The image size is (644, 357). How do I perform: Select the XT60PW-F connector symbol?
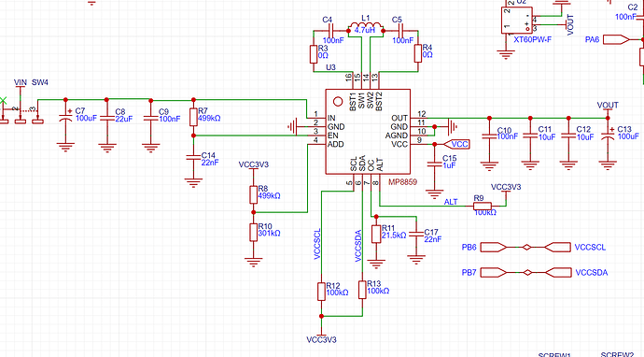click(x=517, y=20)
